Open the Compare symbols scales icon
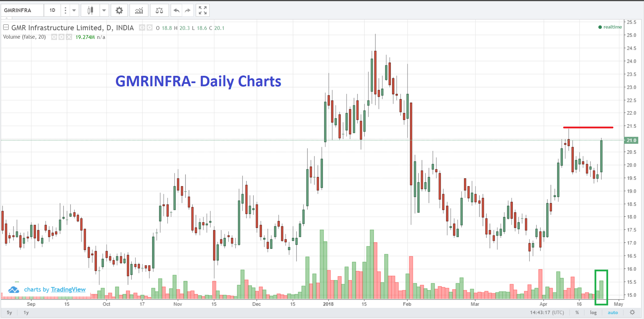This screenshot has width=644, height=319. (159, 10)
